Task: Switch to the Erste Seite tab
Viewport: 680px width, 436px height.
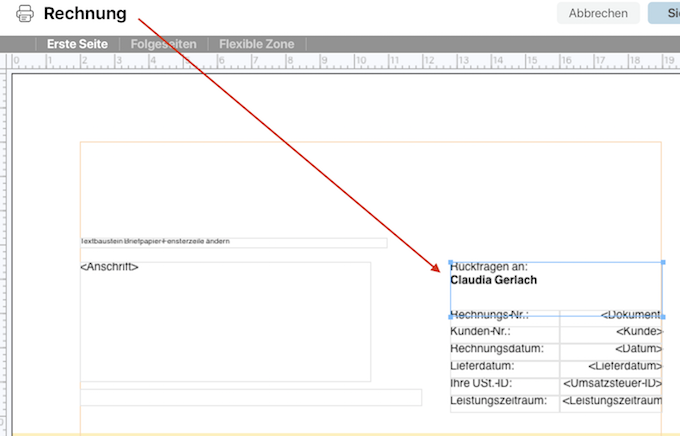Action: coord(78,44)
